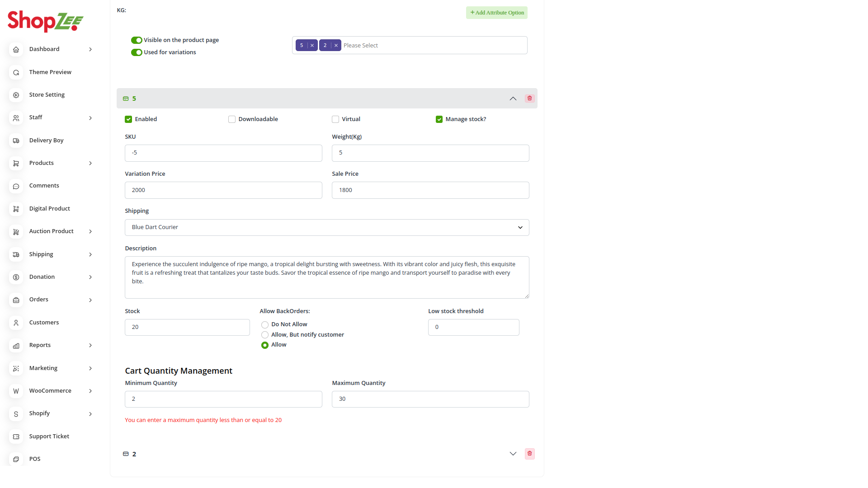Viewport: 868px width, 488px height.
Task: Remove the 5 tag from attribute options
Action: [x=312, y=46]
